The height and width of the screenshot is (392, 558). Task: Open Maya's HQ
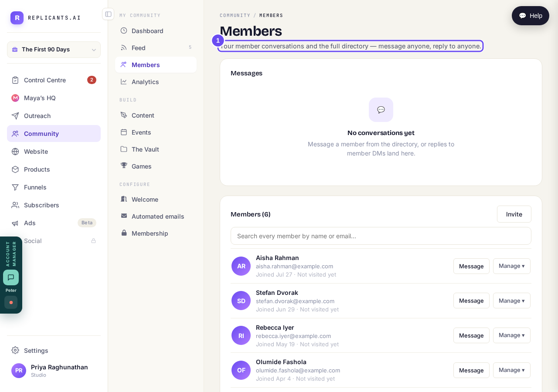click(54, 98)
